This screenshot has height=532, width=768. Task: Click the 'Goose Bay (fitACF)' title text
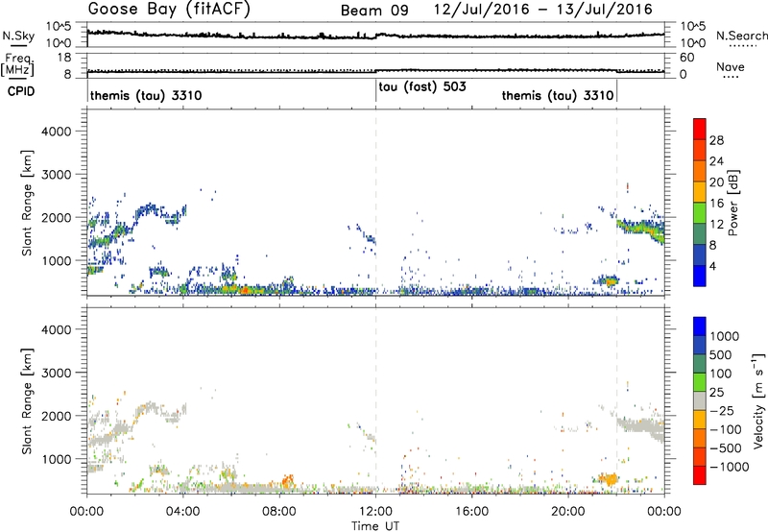click(x=169, y=10)
